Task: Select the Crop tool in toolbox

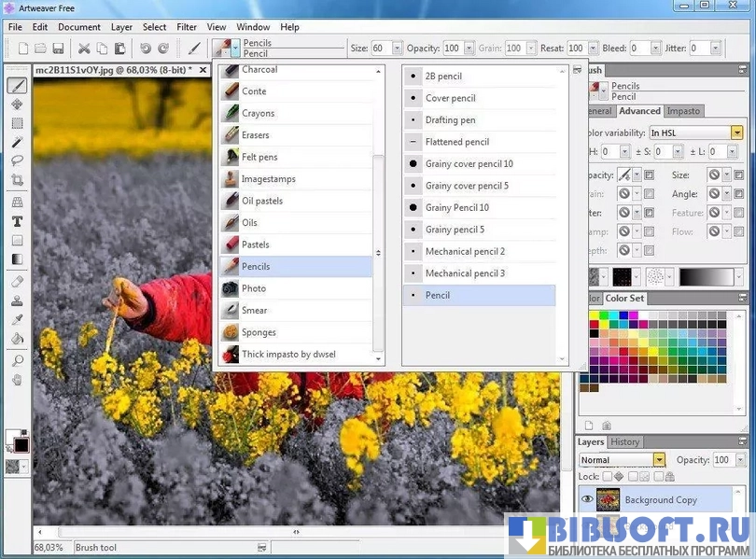Action: pos(17,180)
